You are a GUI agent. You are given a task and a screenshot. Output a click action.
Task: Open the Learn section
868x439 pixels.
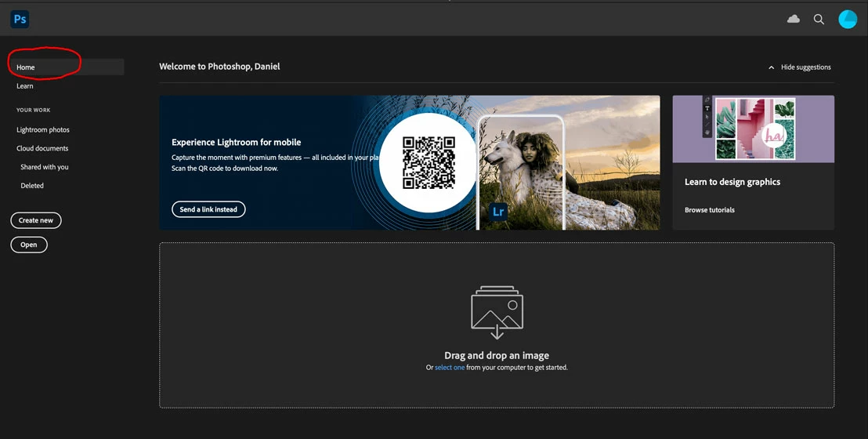25,86
